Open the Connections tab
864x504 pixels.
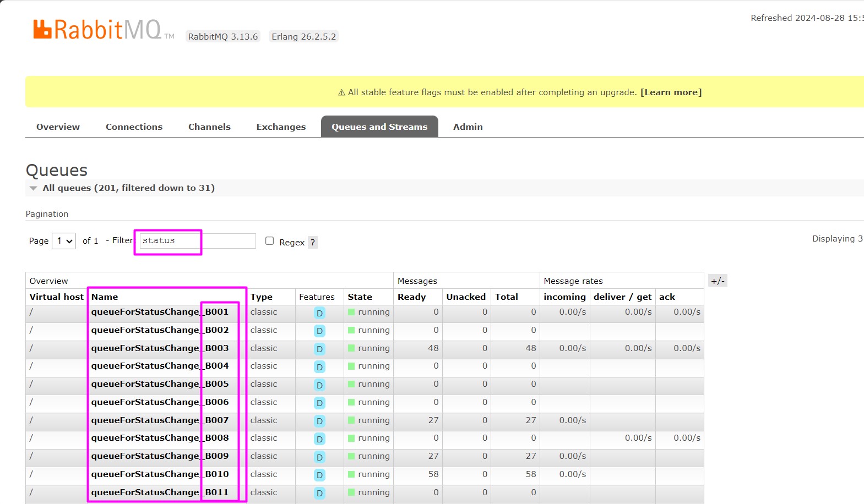tap(134, 127)
